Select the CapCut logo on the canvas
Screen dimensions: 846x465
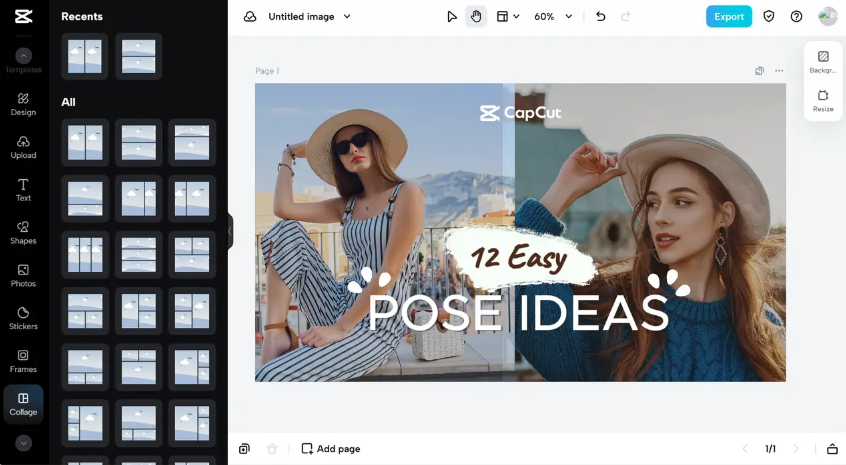pos(521,113)
